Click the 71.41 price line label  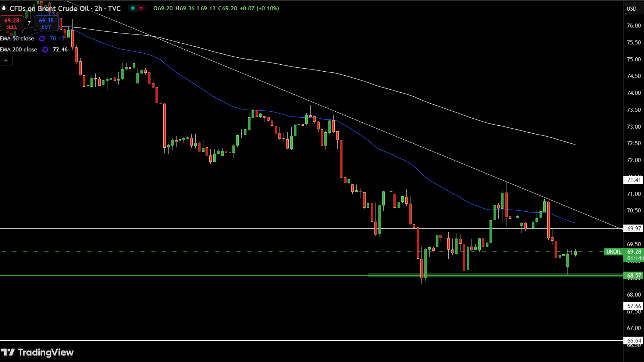click(x=634, y=180)
